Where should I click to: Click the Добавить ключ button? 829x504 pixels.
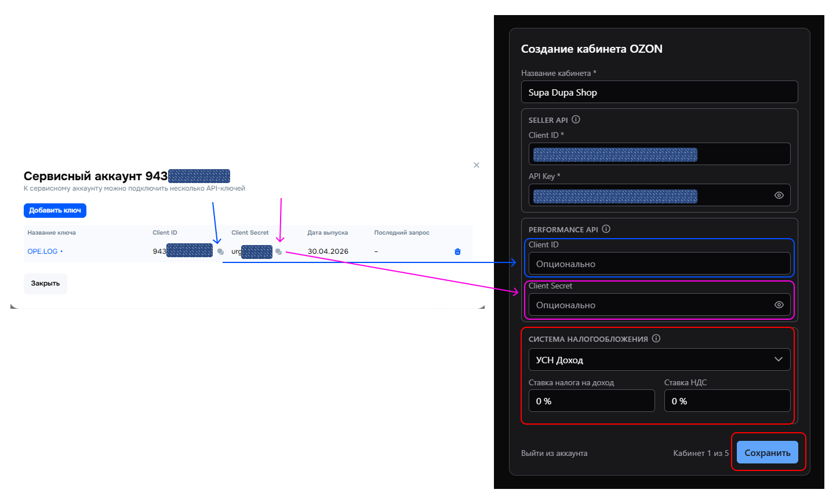point(55,210)
